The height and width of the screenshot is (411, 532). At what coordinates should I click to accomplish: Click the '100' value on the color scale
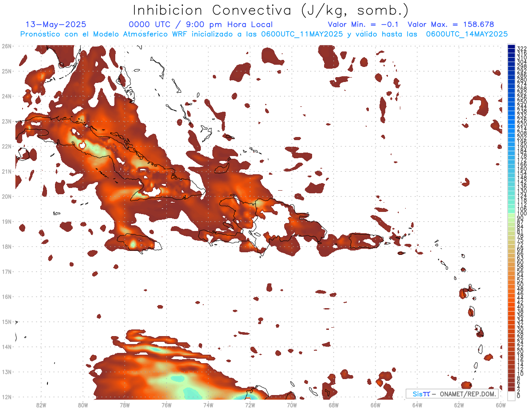(522, 214)
